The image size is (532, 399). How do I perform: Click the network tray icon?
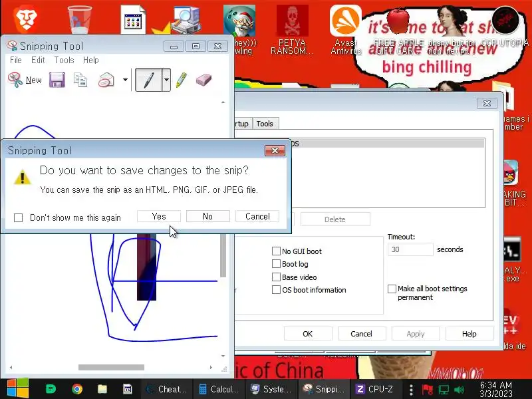(x=444, y=390)
